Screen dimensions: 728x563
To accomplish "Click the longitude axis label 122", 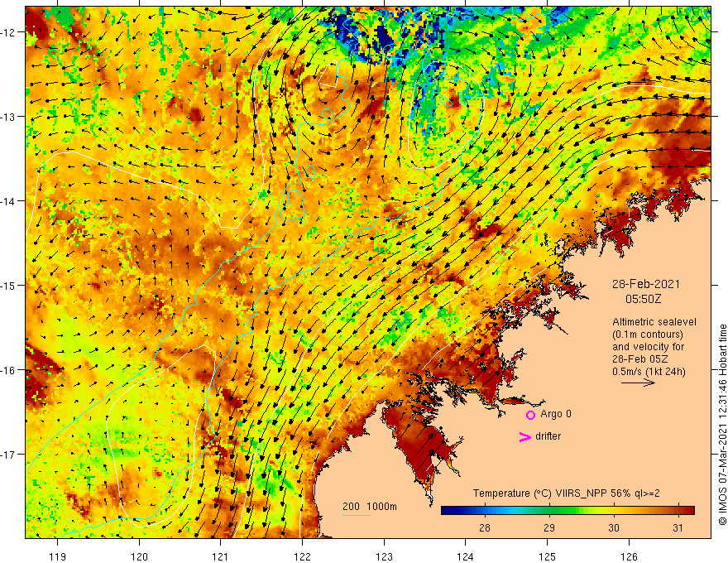I will (302, 556).
